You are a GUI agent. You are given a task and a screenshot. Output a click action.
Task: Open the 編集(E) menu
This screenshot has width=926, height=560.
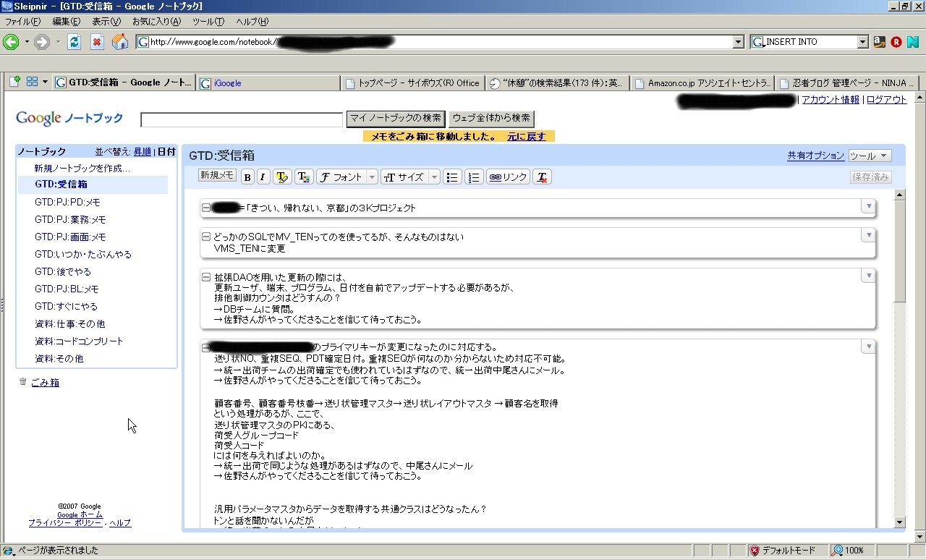click(x=67, y=22)
